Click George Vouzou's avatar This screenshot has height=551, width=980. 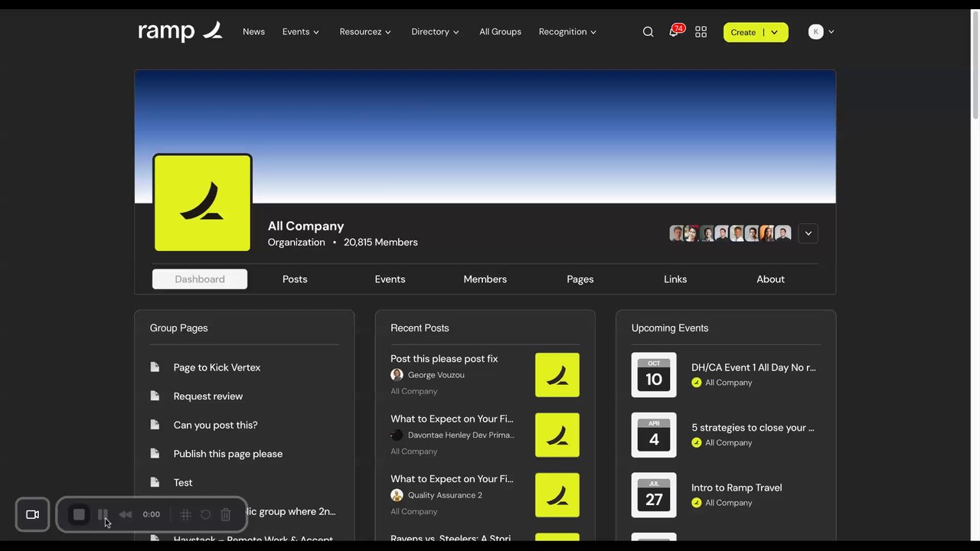(x=397, y=375)
